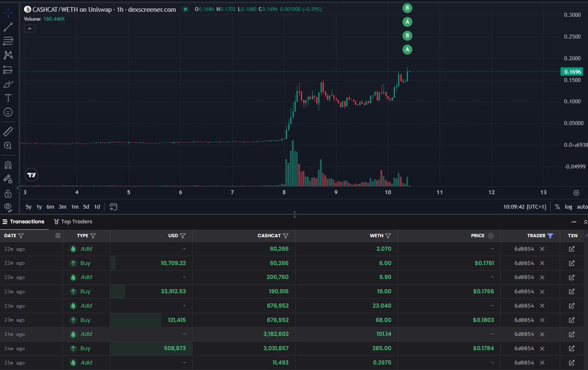The image size is (588, 370).
Task: Click the lowest A trade marker
Action: 407,49
